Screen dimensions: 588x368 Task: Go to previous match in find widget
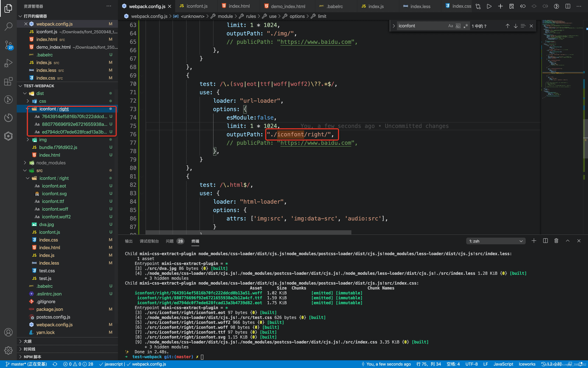pos(507,26)
